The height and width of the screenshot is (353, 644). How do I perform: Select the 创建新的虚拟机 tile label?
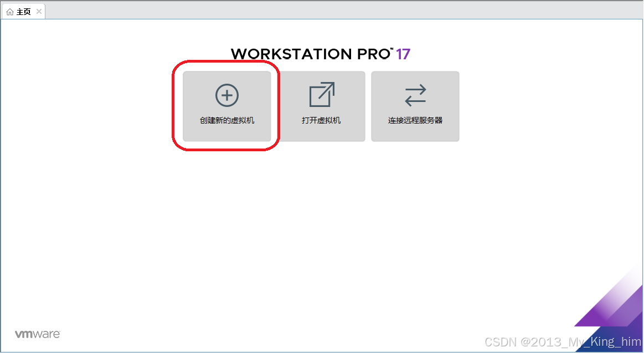pyautogui.click(x=227, y=120)
